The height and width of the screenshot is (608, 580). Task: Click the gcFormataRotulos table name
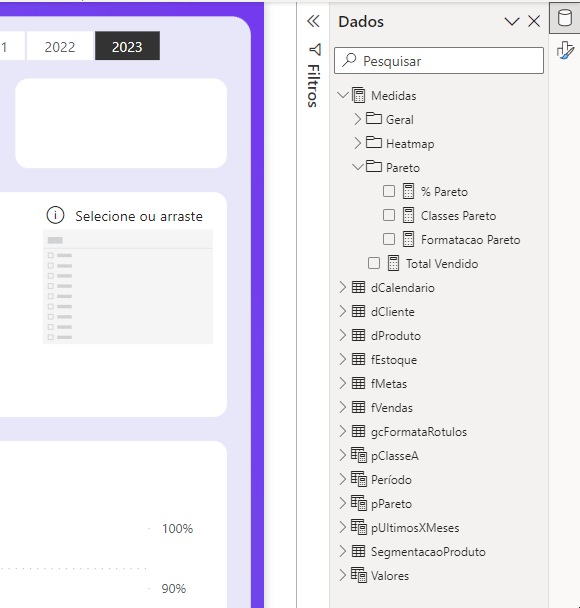(419, 432)
